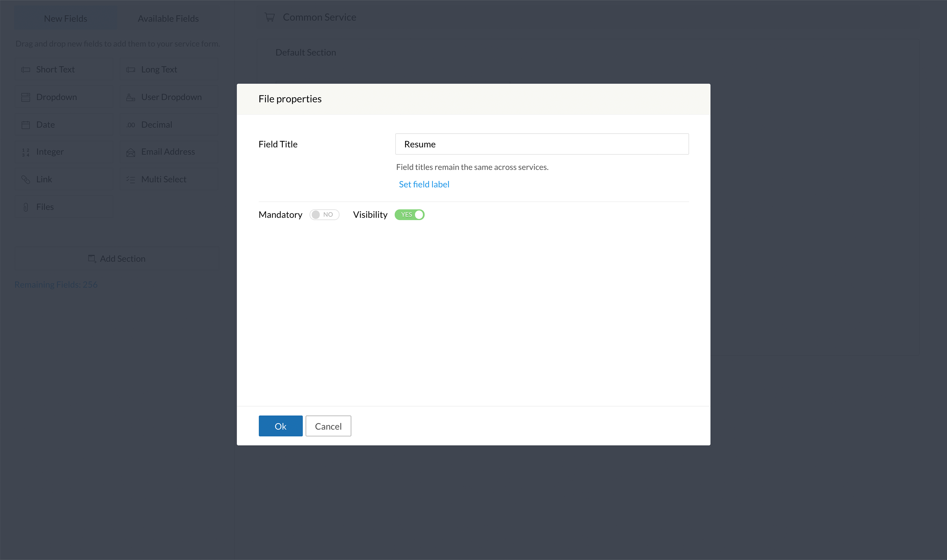947x560 pixels.
Task: Click the Files paperclip icon
Action: 26,207
